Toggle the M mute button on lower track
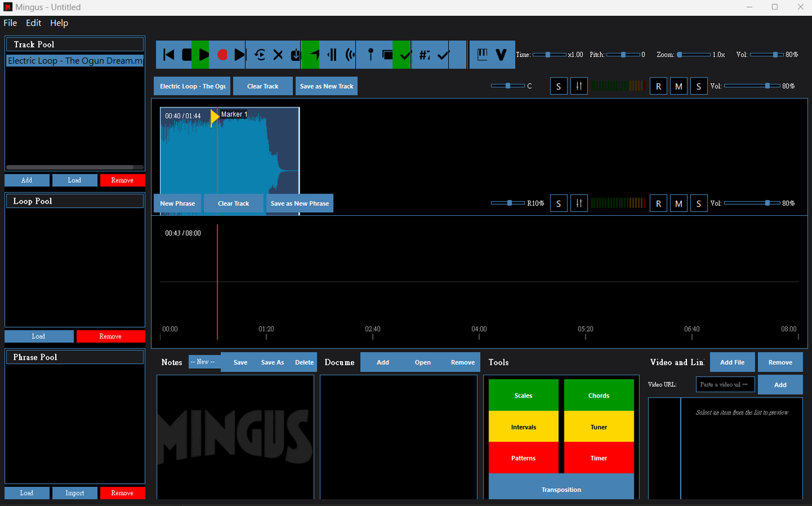The width and height of the screenshot is (812, 506). click(678, 204)
